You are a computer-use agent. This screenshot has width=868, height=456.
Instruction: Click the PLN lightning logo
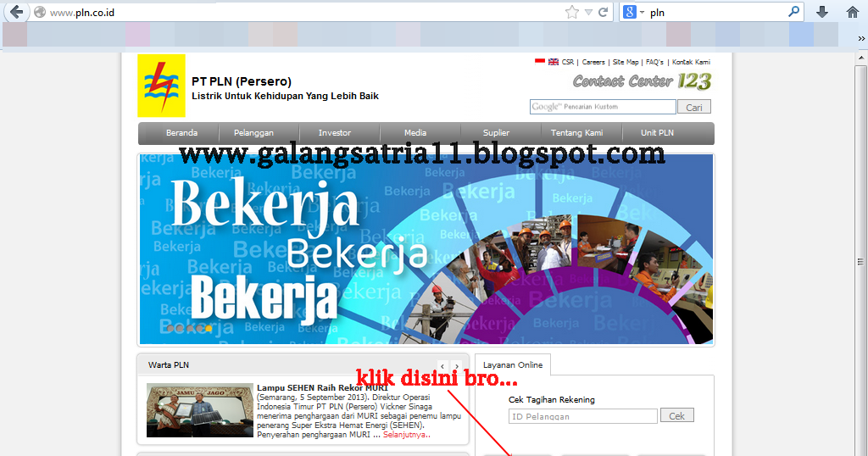click(x=161, y=86)
